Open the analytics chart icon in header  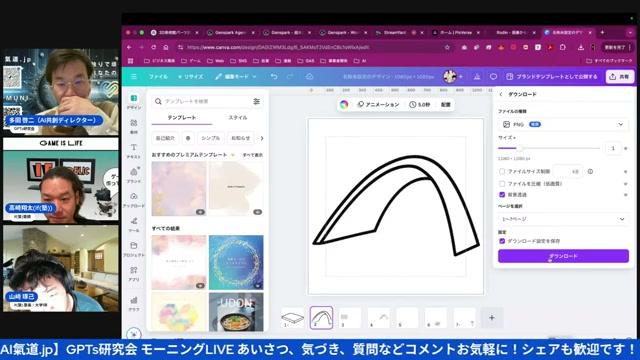point(477,77)
